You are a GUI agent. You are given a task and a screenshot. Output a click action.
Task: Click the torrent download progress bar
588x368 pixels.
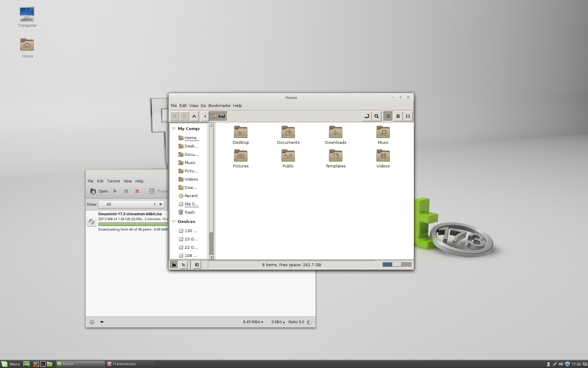tap(133, 224)
